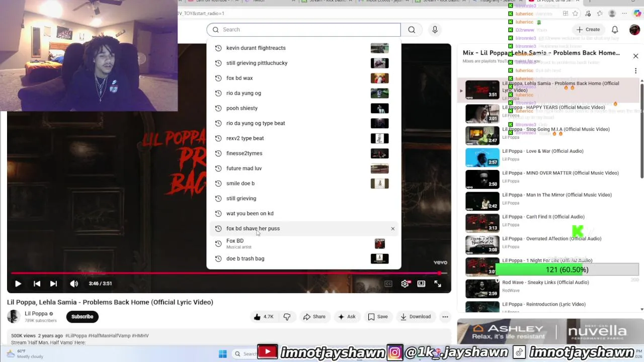This screenshot has height=362, width=644.
Task: Select suggestion pooh shiesty
Action: (x=303, y=108)
